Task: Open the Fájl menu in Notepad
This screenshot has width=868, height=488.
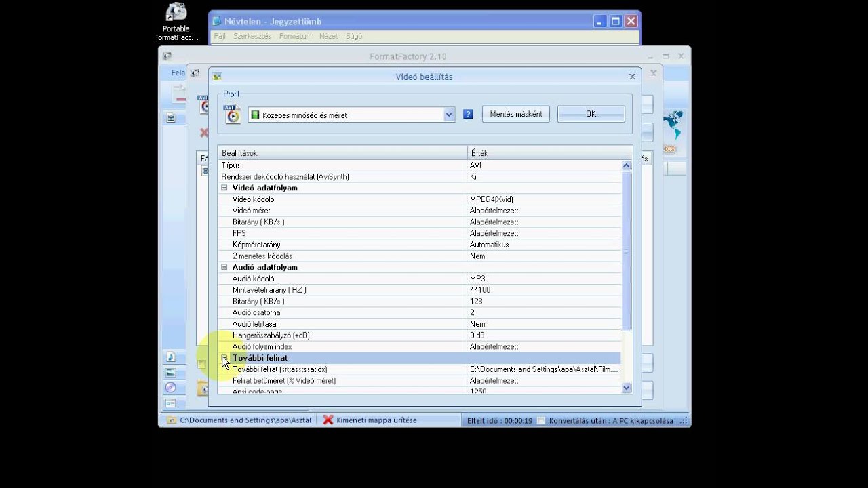Action: coord(220,36)
